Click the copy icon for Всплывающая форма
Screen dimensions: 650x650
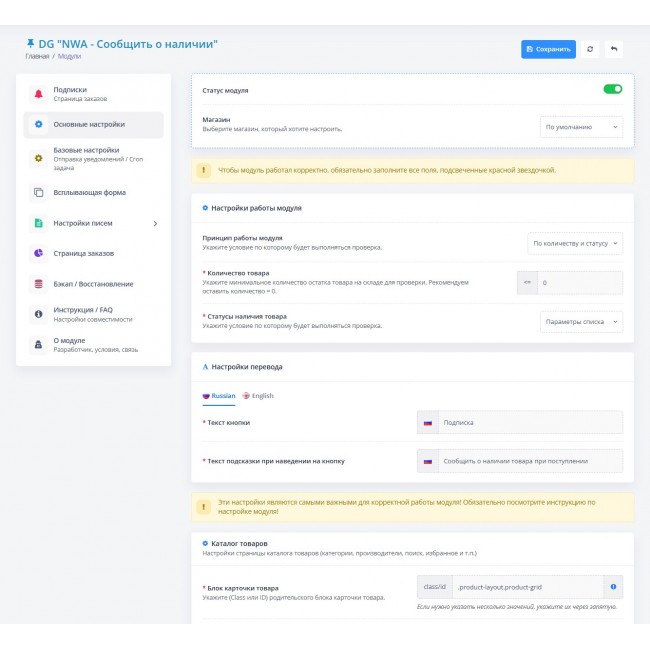coord(39,192)
